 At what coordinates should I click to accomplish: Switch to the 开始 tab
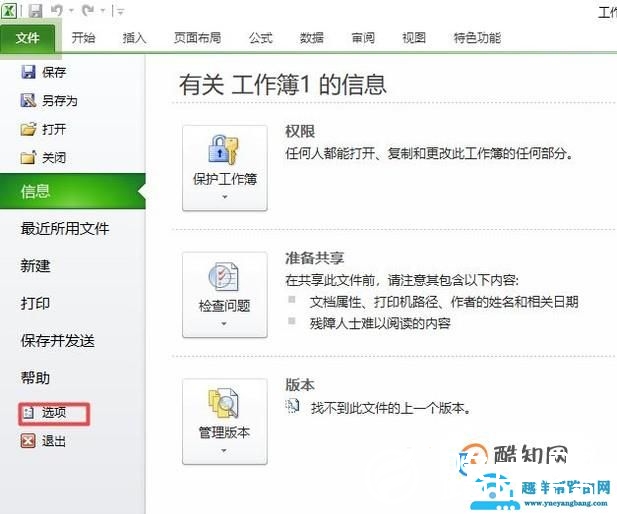pyautogui.click(x=83, y=38)
